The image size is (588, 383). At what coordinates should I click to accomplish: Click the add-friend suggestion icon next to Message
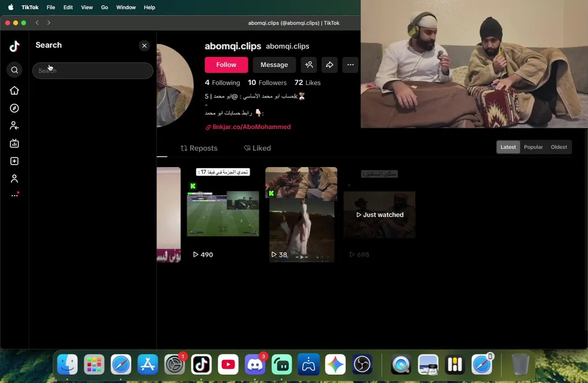coord(309,65)
